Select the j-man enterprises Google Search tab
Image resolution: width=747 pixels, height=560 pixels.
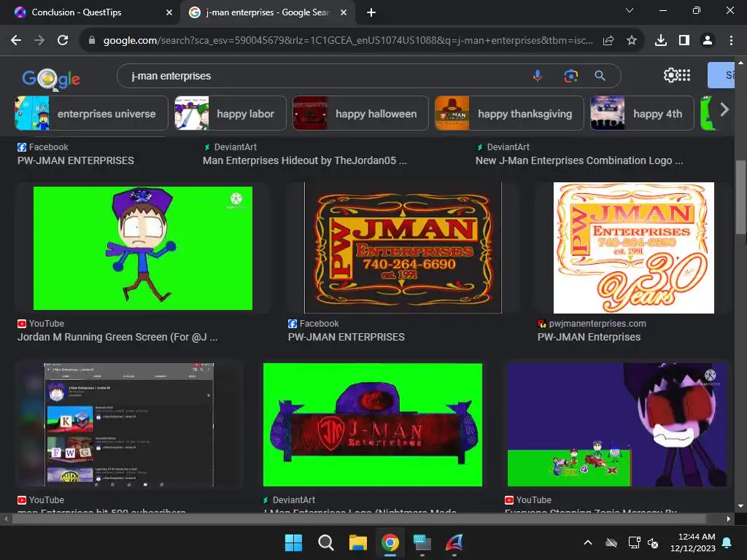pos(268,12)
